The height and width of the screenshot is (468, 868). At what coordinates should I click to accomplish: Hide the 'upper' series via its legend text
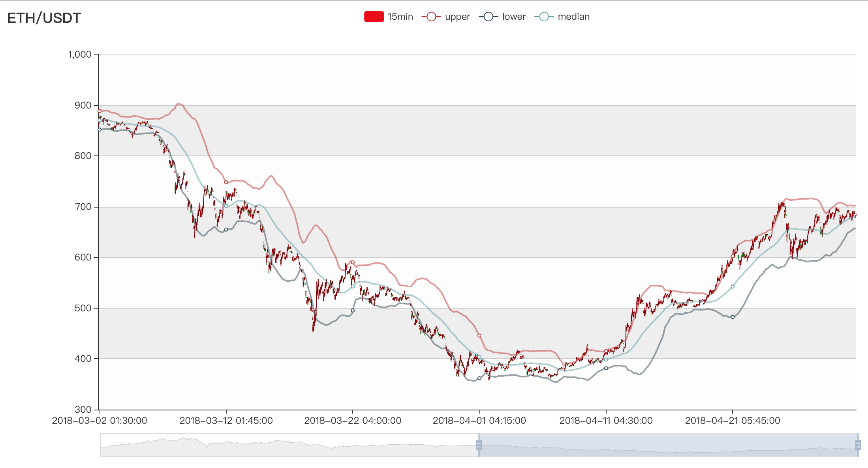tap(457, 17)
